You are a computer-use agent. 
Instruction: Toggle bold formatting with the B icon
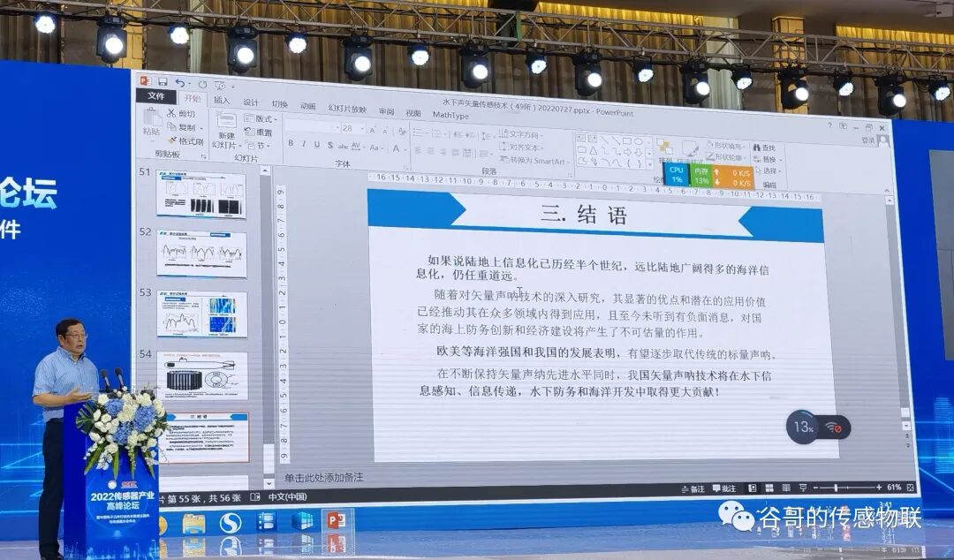click(x=291, y=143)
